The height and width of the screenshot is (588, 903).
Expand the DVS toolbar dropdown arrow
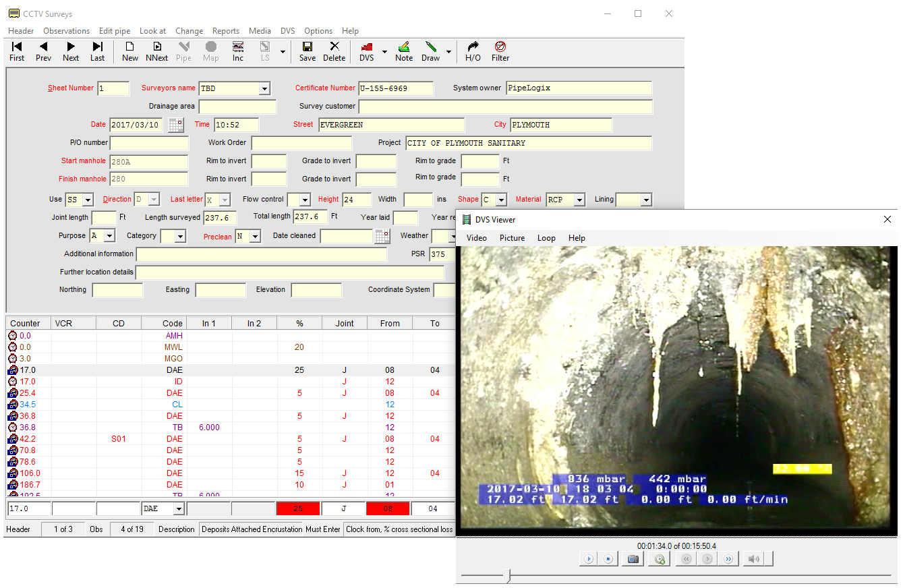(385, 52)
